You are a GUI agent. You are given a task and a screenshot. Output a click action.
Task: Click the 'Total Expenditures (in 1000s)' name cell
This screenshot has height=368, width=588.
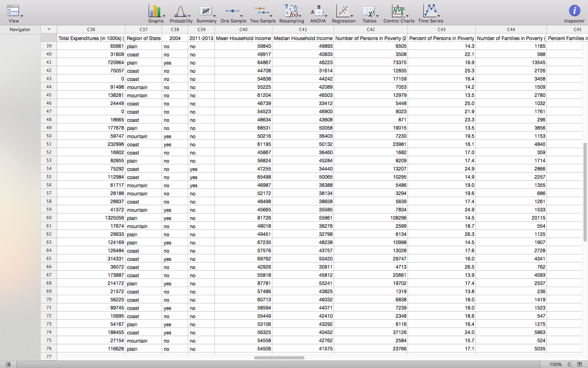click(91, 38)
